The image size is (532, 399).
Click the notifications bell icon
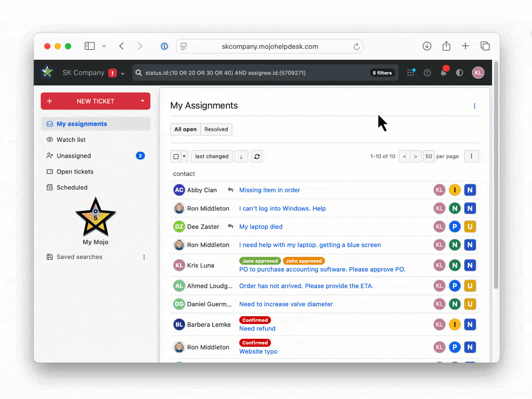coord(443,73)
